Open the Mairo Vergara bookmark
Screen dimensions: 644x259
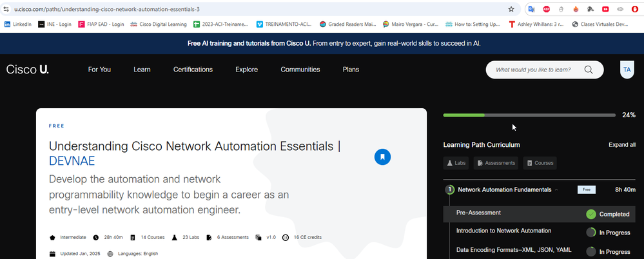point(411,24)
